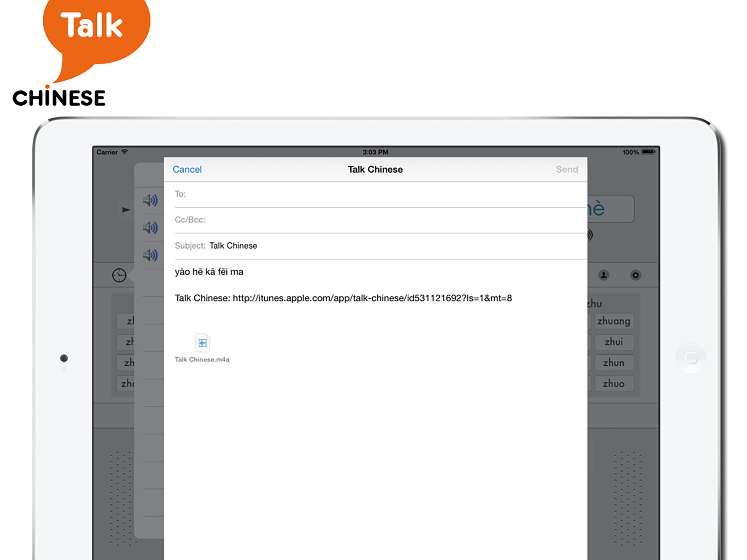The height and width of the screenshot is (560, 747).
Task: Open the user profile icon
Action: pyautogui.click(x=604, y=275)
